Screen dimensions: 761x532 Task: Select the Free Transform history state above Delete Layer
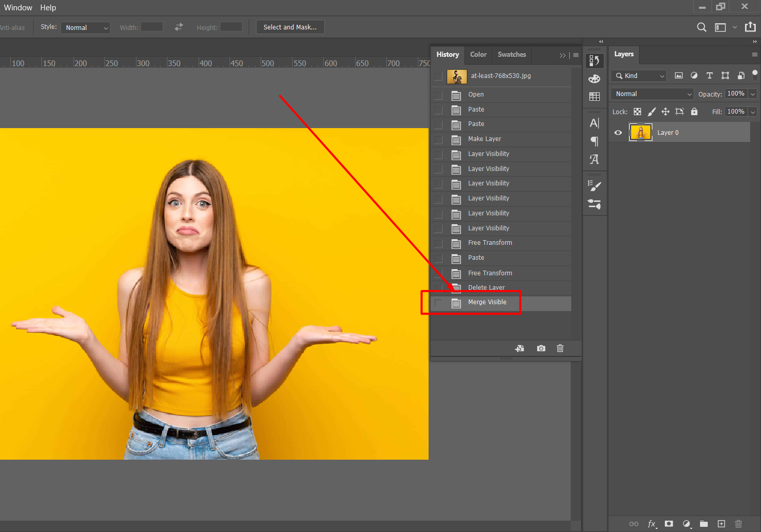(490, 273)
